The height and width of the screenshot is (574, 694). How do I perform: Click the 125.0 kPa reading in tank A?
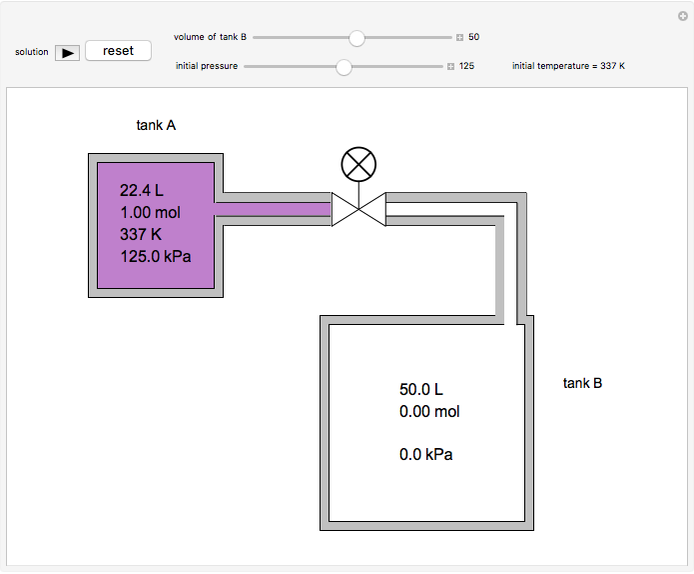pos(156,256)
